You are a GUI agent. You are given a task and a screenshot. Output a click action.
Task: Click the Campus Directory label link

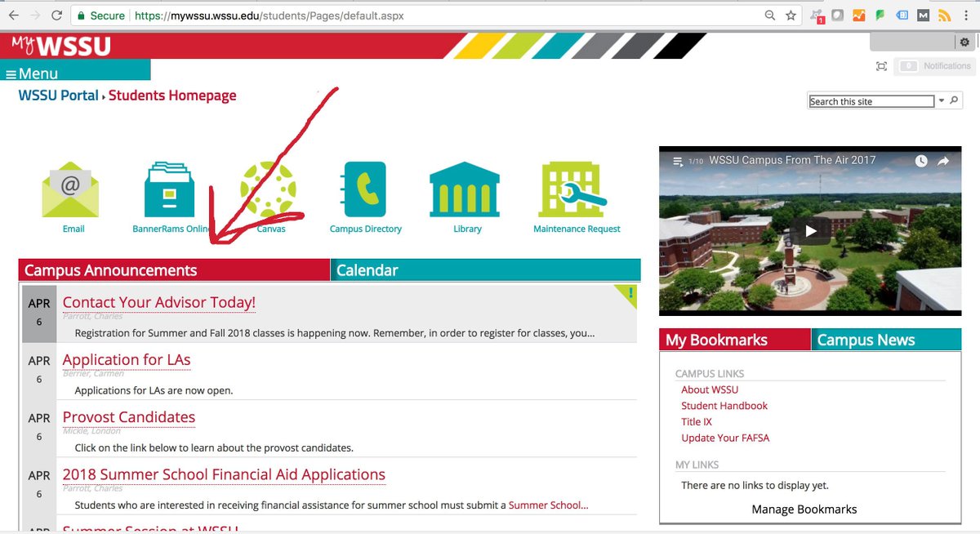point(366,229)
